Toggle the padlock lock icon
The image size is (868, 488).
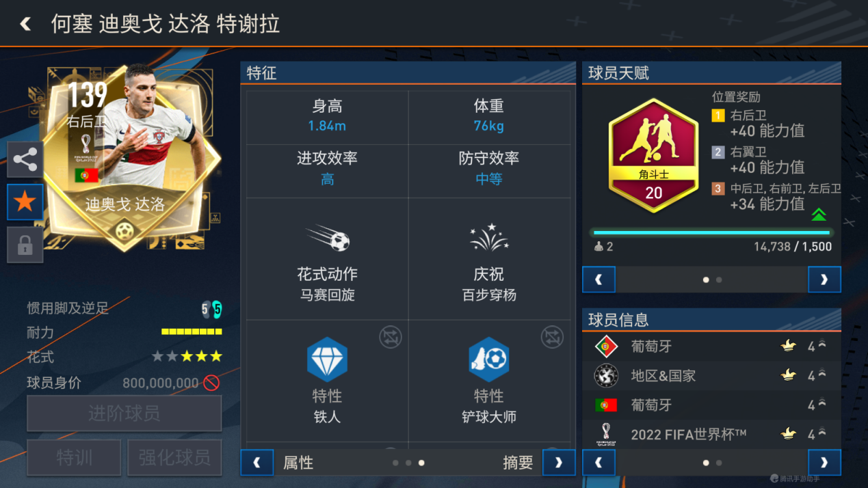pyautogui.click(x=25, y=244)
